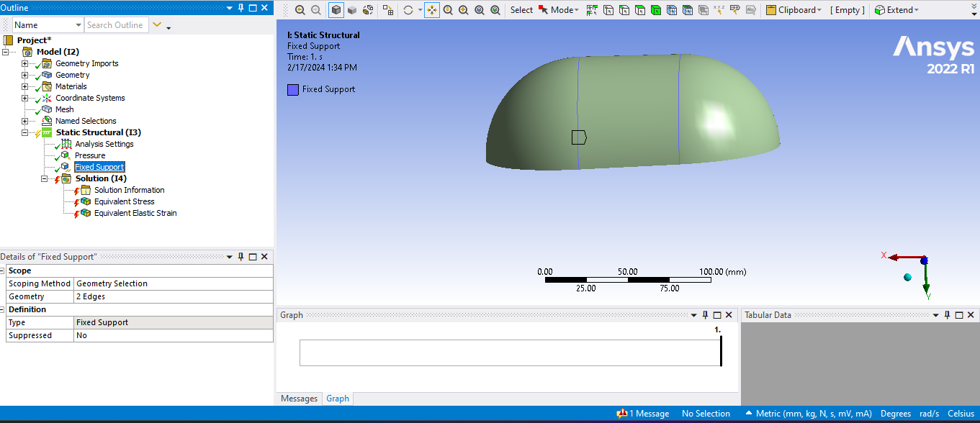Collapse the Definition section in Details

(x=4, y=310)
